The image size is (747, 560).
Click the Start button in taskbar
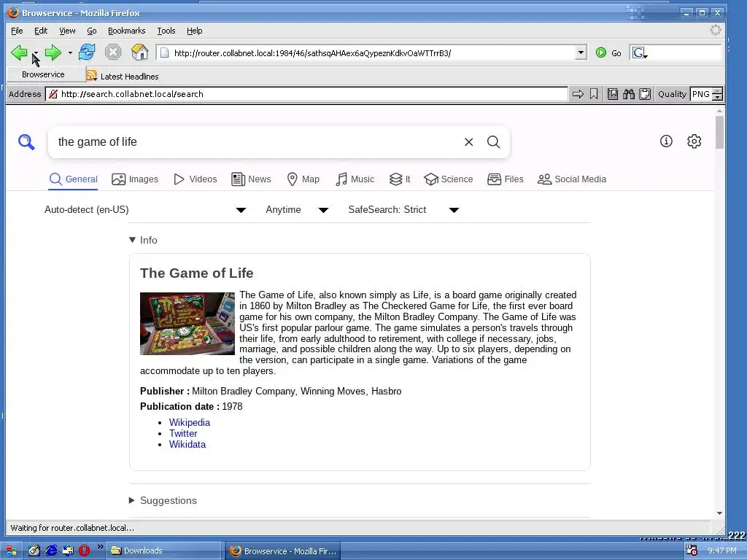[x=10, y=551]
